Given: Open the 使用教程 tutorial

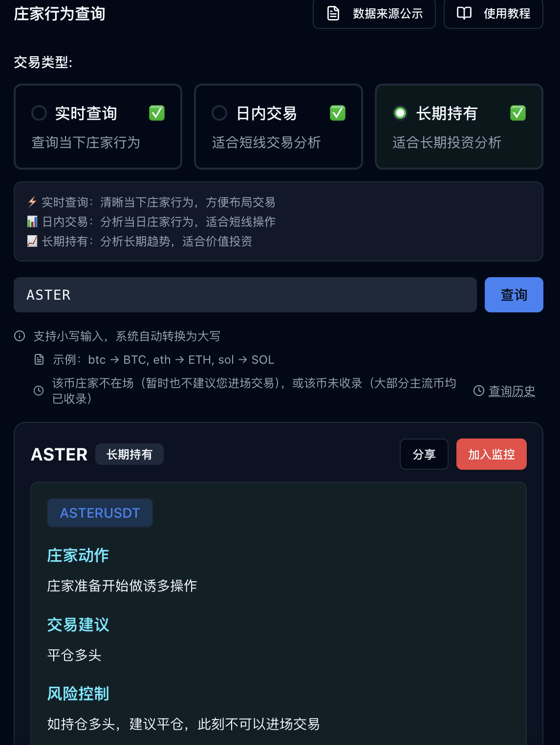Looking at the screenshot, I should click(x=494, y=14).
